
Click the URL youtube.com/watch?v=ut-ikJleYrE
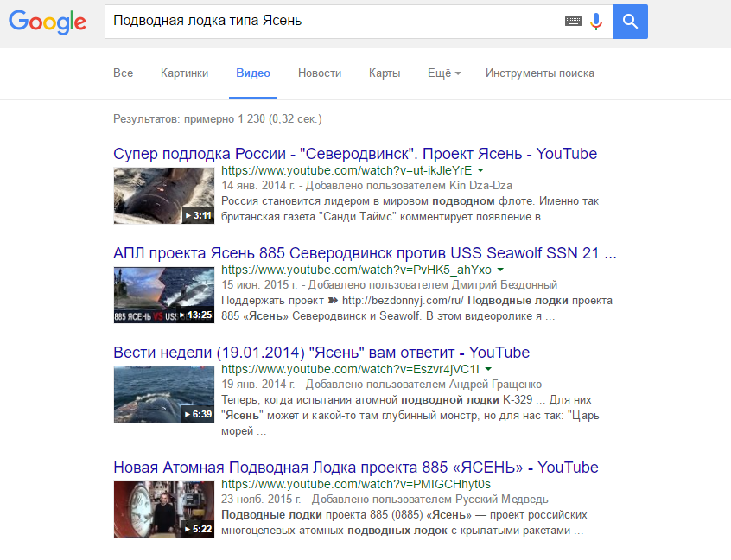346,170
